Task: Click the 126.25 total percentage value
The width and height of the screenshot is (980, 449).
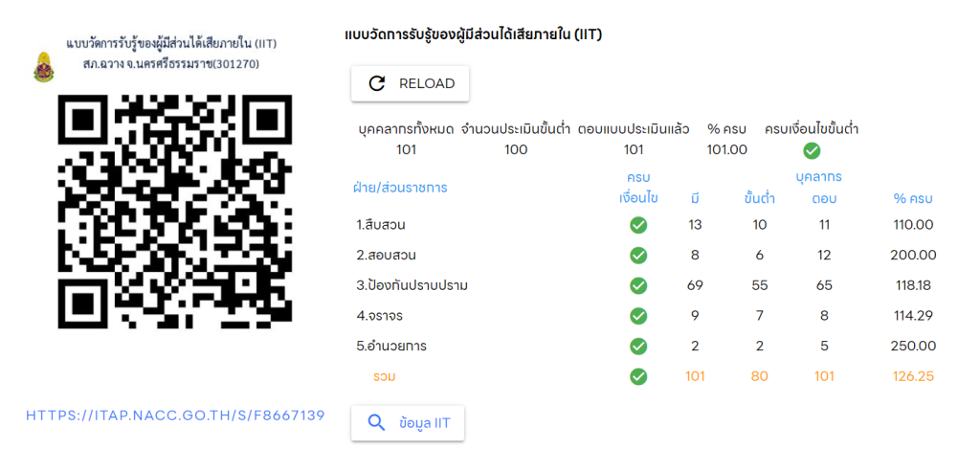Action: tap(913, 376)
